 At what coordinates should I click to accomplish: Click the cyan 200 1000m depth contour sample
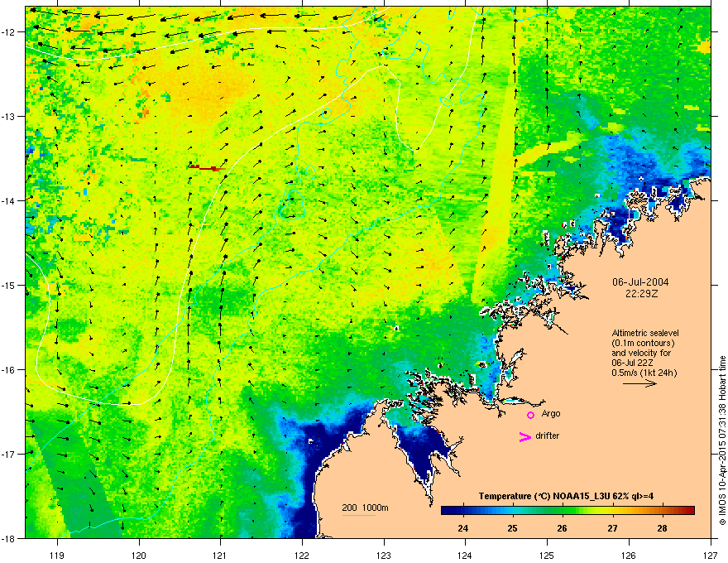click(x=358, y=515)
